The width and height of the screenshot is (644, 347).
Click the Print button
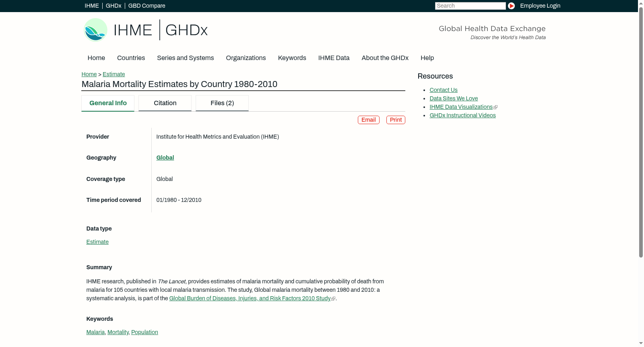point(396,120)
